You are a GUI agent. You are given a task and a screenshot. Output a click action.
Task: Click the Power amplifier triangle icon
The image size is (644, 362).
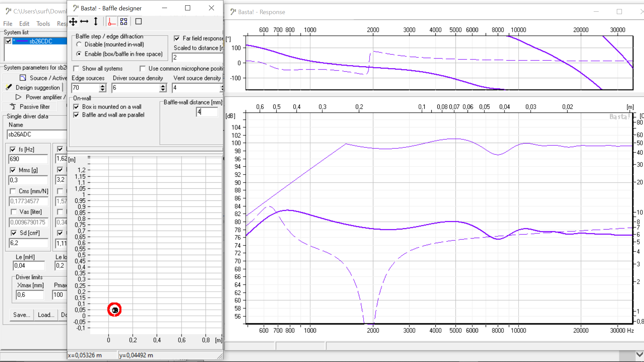click(18, 97)
